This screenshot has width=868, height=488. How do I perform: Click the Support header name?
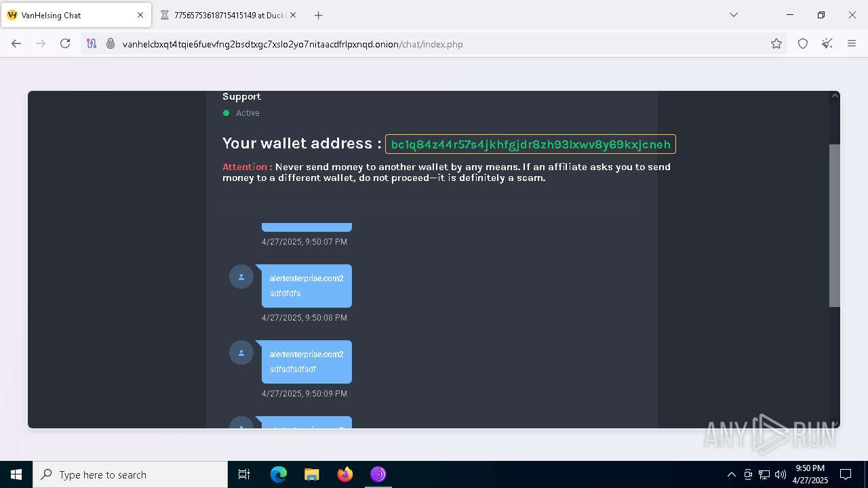pyautogui.click(x=241, y=97)
